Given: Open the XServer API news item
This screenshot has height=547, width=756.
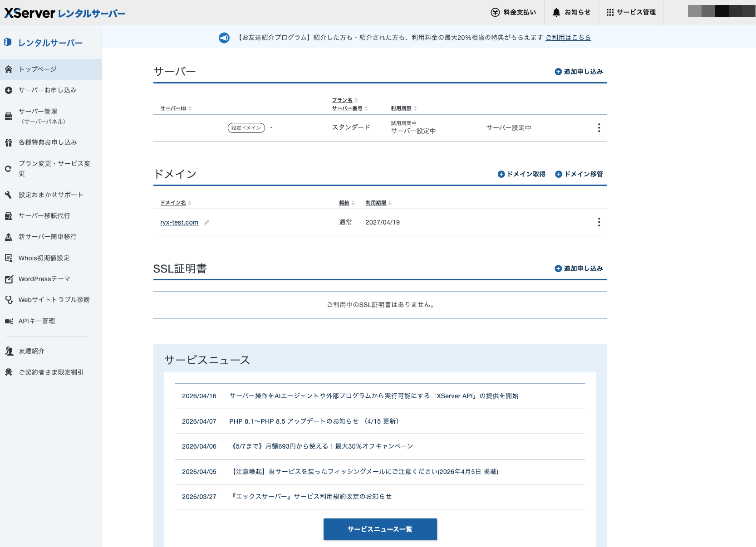Looking at the screenshot, I should [374, 396].
